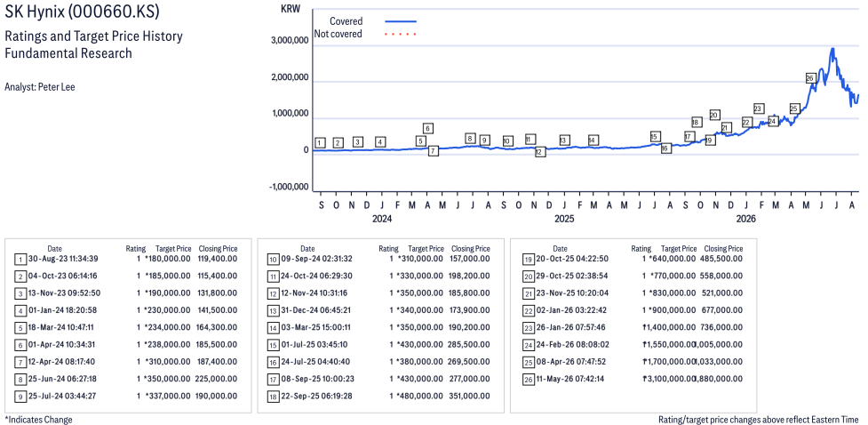Click the Eastern Time footnote at bottom right
Image resolution: width=868 pixels, height=425 pixels.
click(759, 420)
